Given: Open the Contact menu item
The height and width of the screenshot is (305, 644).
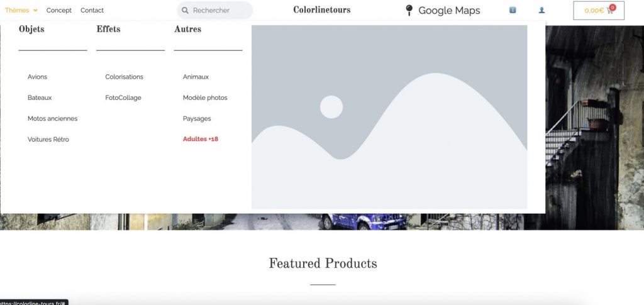Looking at the screenshot, I should [x=92, y=10].
